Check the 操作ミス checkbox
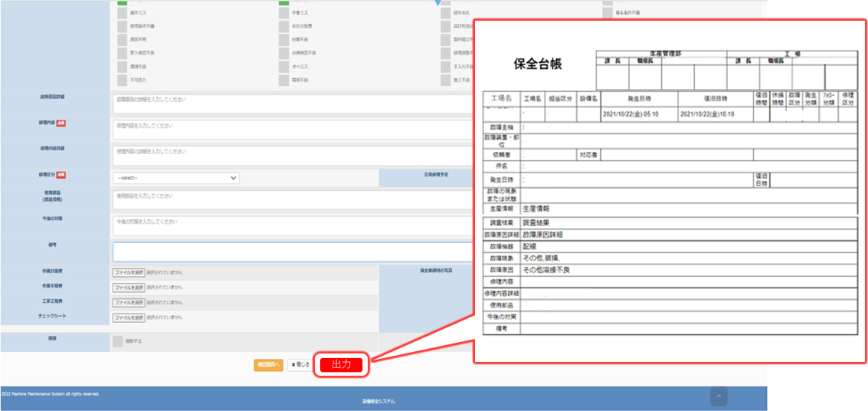 point(123,13)
